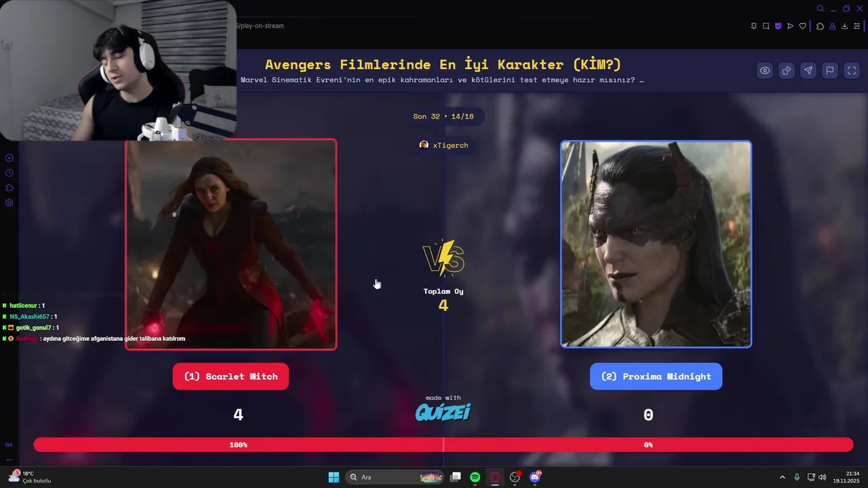Share quiz with paper plane button

click(808, 70)
